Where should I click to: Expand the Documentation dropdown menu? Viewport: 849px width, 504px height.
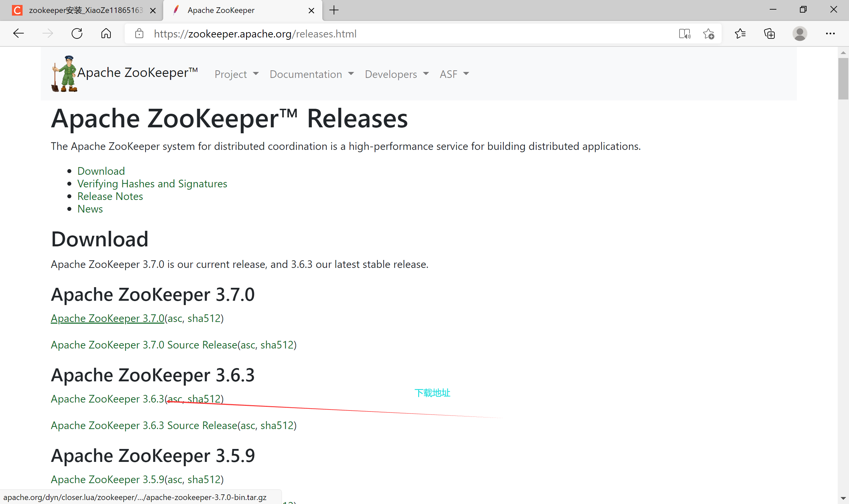[x=311, y=74]
